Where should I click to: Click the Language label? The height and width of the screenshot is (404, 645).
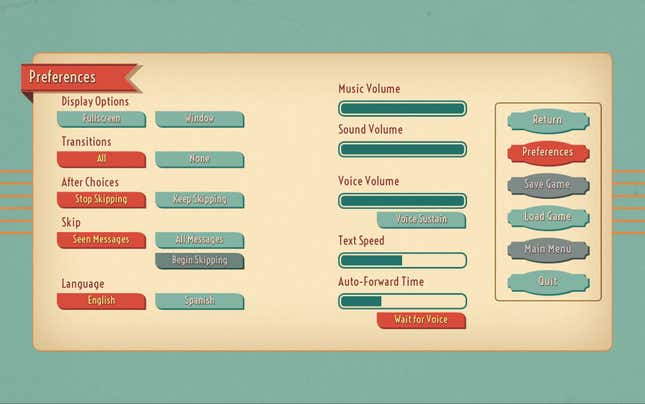pyautogui.click(x=83, y=283)
